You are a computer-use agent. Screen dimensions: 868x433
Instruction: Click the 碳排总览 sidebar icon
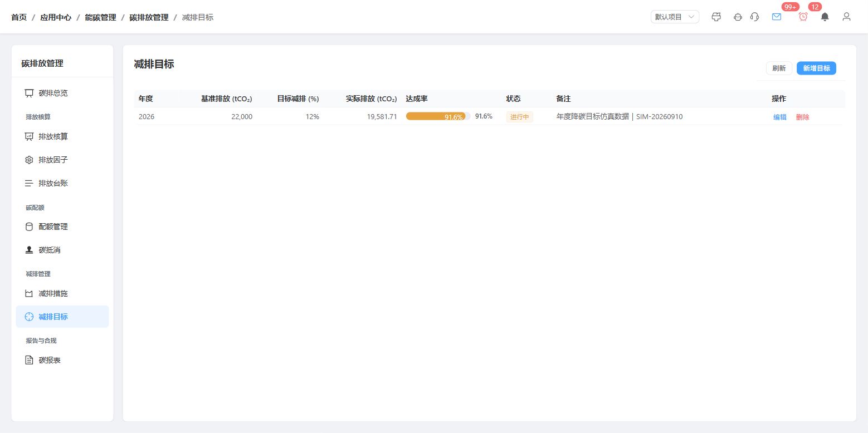(x=30, y=93)
